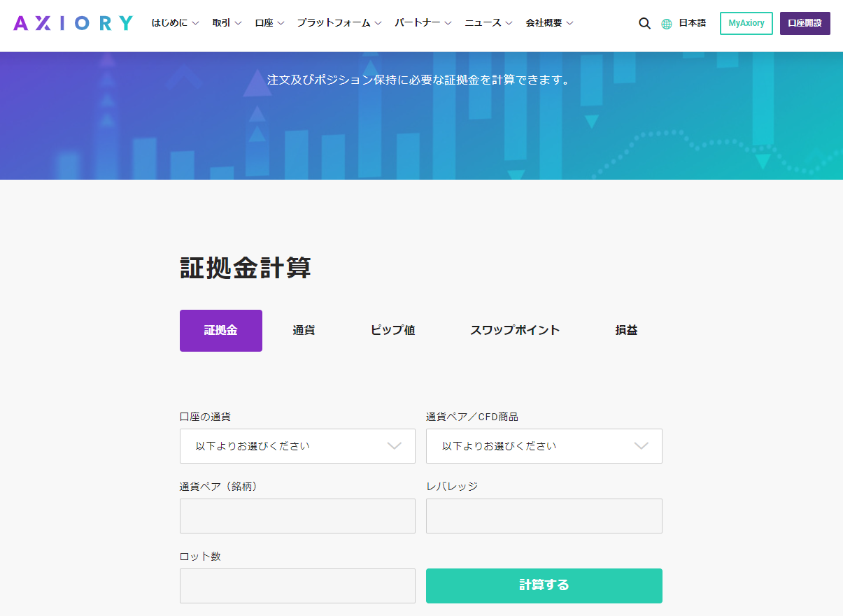Screen dimensions: 843x616
Task: Expand the 取引 menu chevron
Action: 239,22
